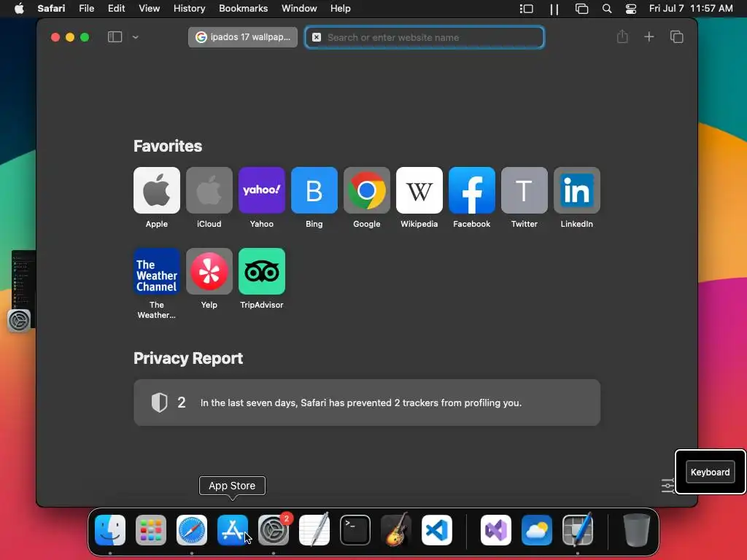Open the TripAdvisor favorite
This screenshot has height=560, width=747.
262,271
